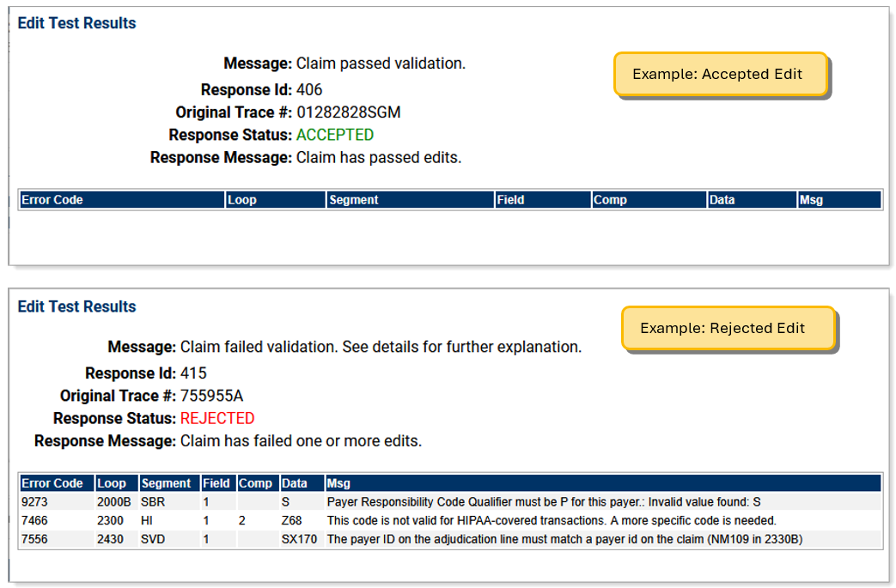Image resolution: width=896 pixels, height=588 pixels.
Task: Click the Data header in the accepted results table
Action: pos(722,200)
